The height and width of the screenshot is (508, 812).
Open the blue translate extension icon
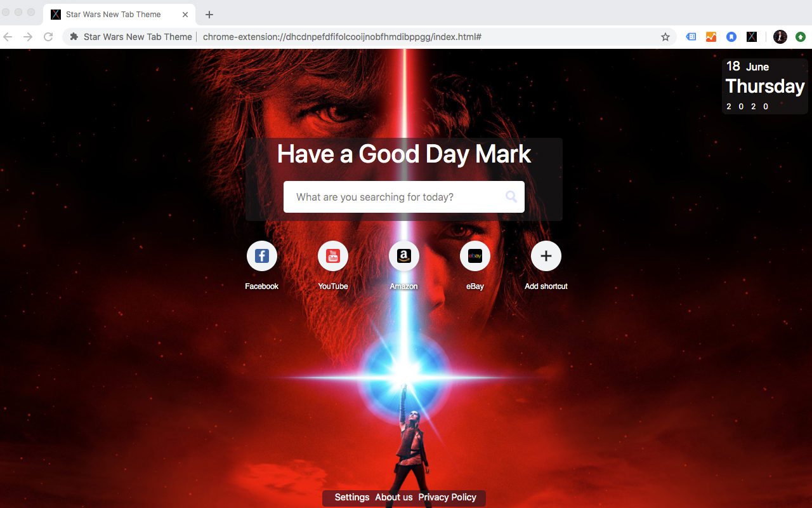tap(691, 37)
